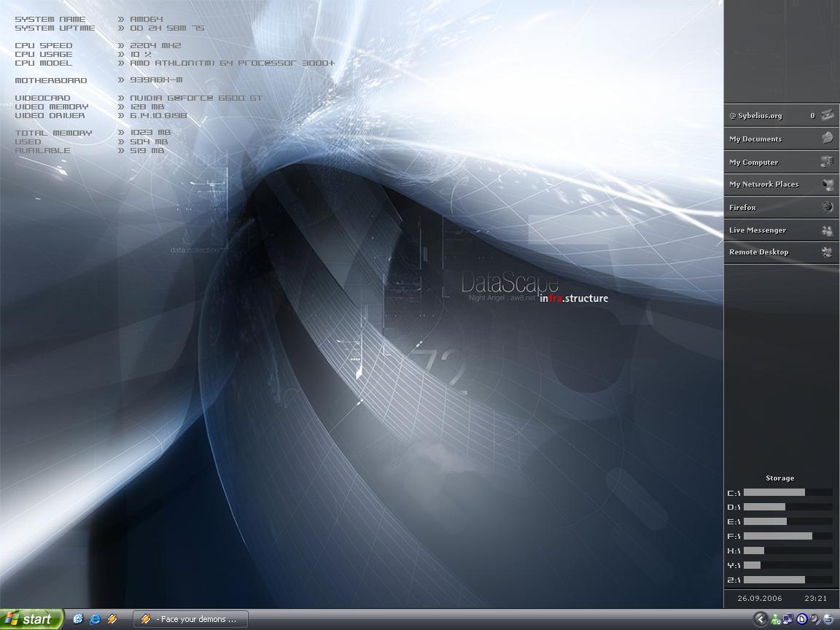
Task: Open the volume speaker tray icon
Action: click(x=815, y=619)
